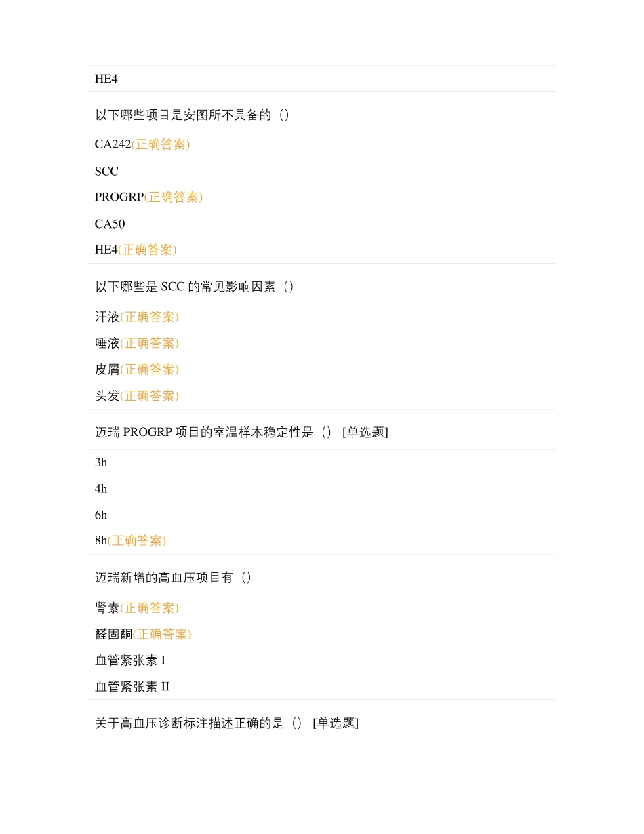This screenshot has width=644, height=834.
Task: Select the 血管紧张素 II option
Action: point(132,687)
